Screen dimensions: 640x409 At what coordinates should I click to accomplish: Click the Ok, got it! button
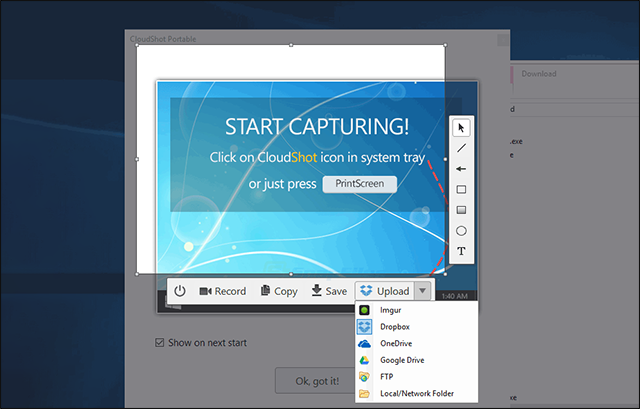coord(317,381)
